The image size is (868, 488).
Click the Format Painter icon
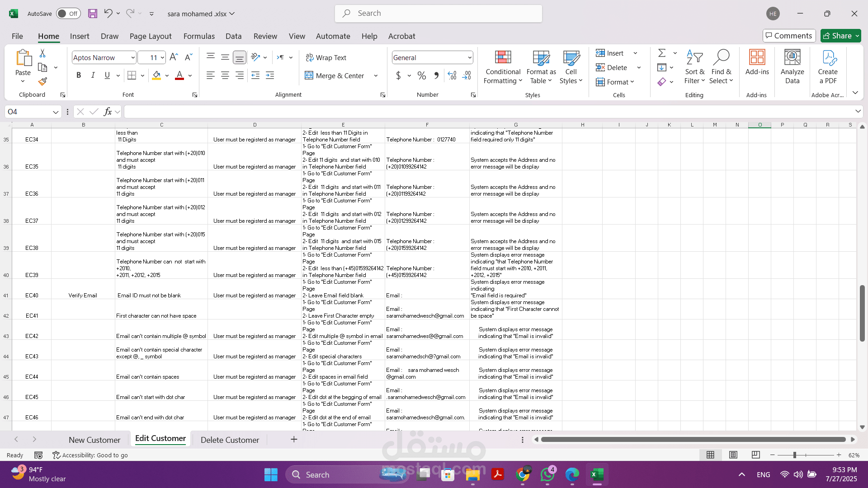(x=42, y=82)
